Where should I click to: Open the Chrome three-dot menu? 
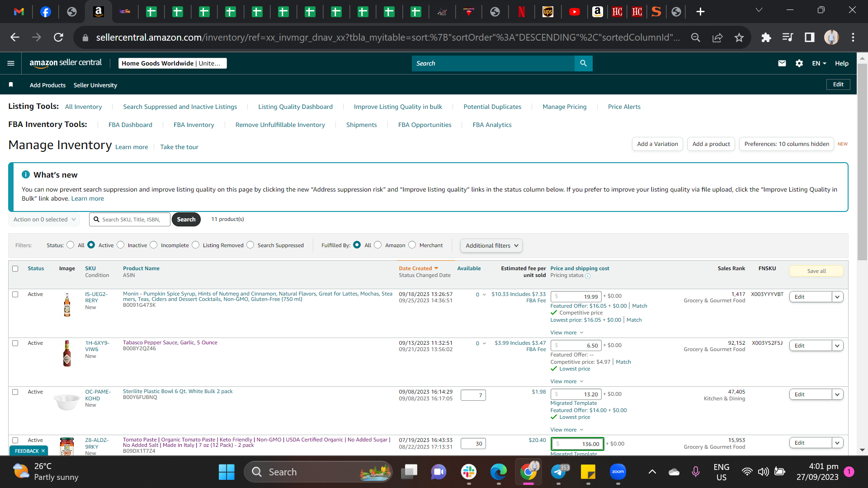pos(853,38)
